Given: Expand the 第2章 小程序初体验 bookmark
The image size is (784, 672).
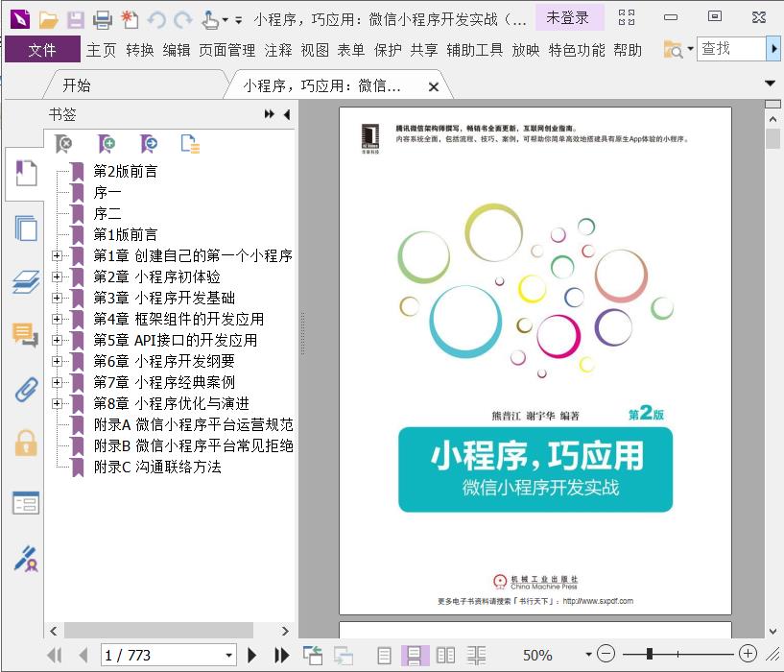Looking at the screenshot, I should (x=57, y=276).
